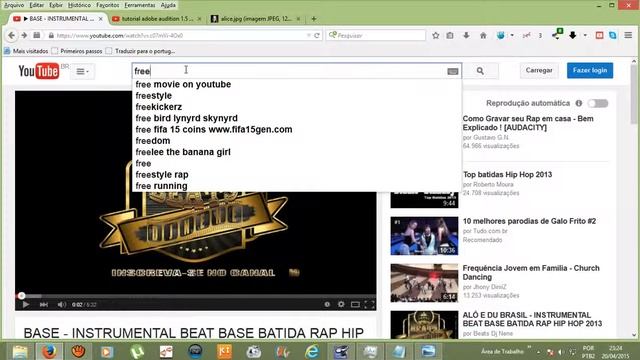Open the Mais visitados bookmarks folder

coord(27,51)
